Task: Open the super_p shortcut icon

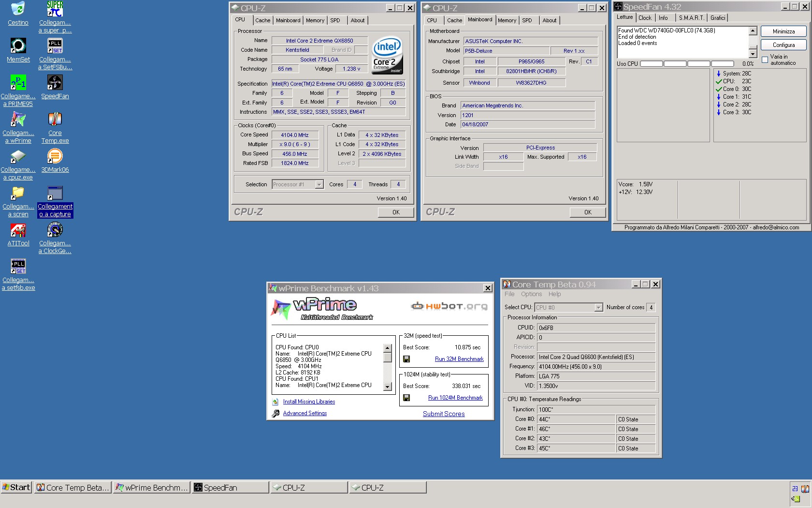Action: (55, 9)
